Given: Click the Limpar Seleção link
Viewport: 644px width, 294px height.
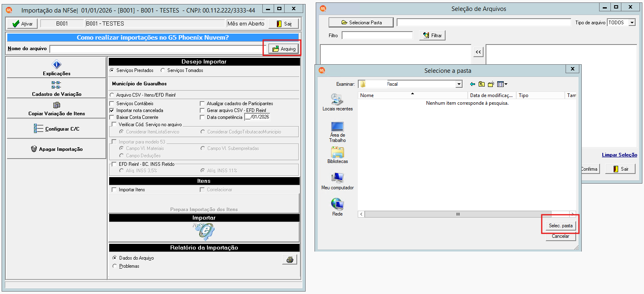Looking at the screenshot, I should coord(619,155).
